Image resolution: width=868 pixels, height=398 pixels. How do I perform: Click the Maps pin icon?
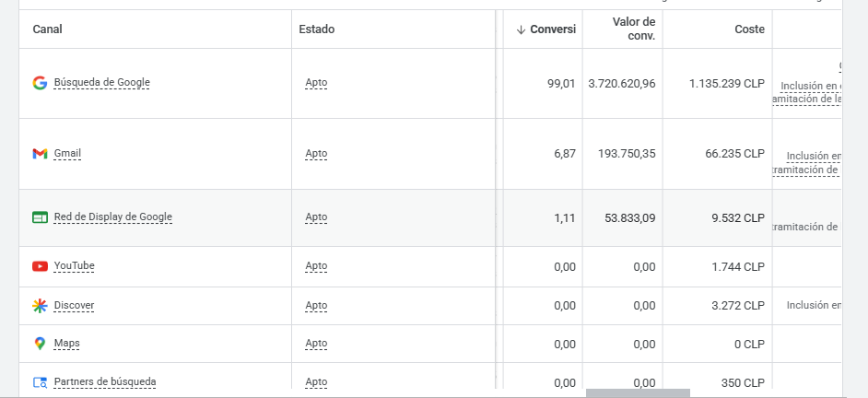pyautogui.click(x=40, y=344)
